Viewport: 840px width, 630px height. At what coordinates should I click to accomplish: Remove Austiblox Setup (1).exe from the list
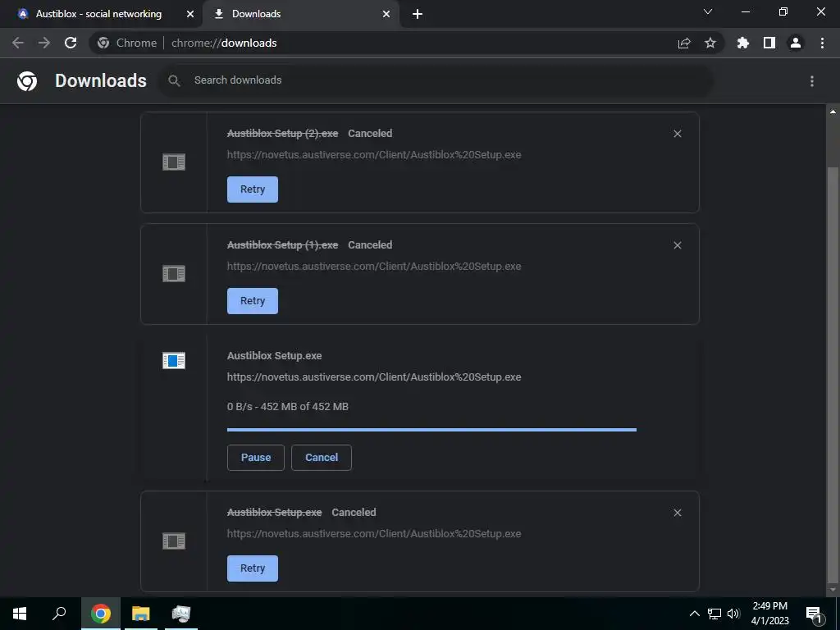[x=678, y=244]
